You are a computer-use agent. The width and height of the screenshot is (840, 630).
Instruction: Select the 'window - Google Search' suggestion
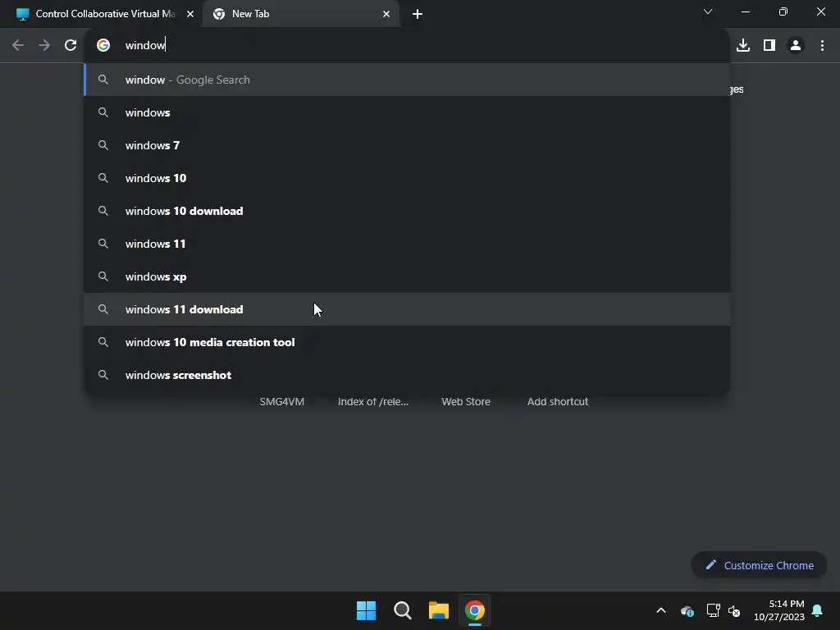click(407, 80)
